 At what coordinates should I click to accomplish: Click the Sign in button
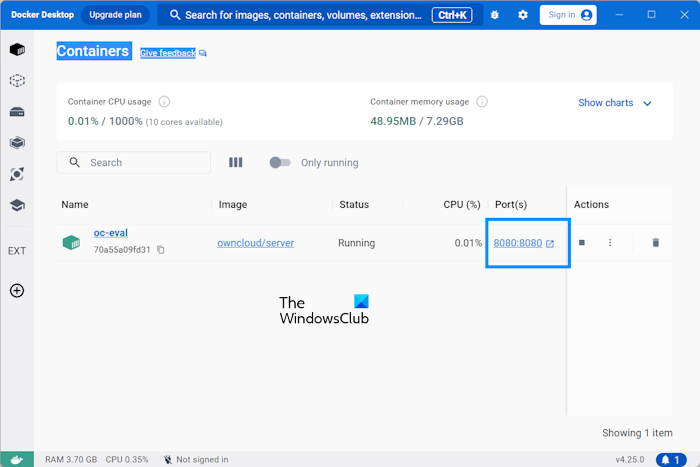568,15
